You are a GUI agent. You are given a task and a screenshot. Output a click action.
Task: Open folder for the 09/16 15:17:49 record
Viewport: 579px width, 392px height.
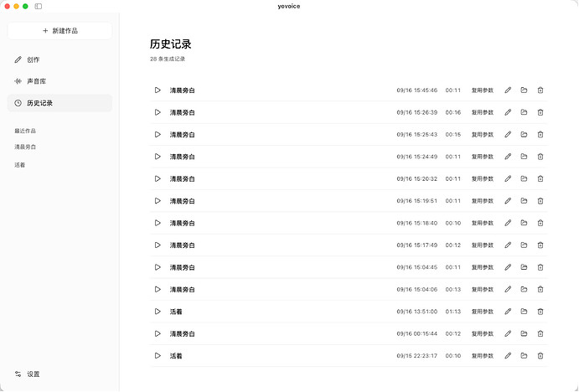coord(524,245)
